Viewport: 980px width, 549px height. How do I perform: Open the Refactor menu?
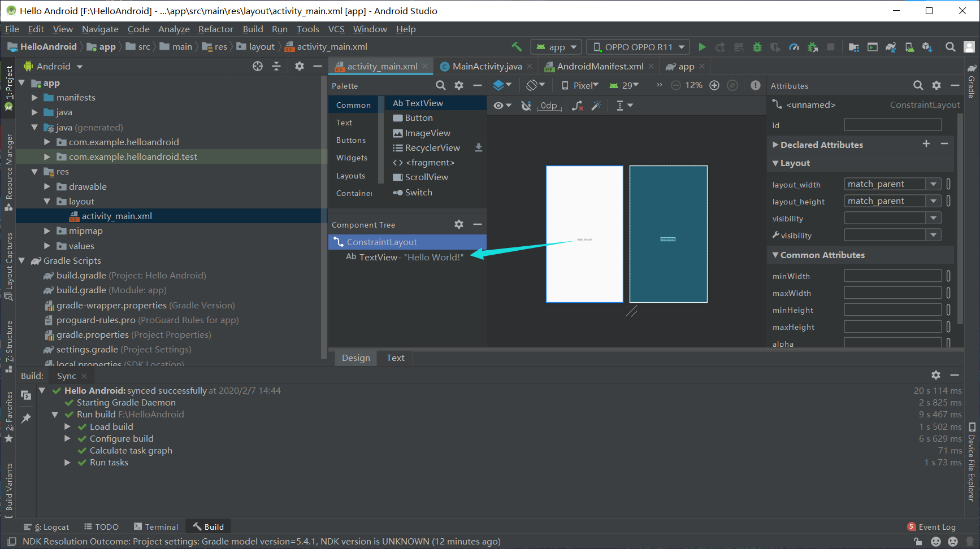pos(215,29)
